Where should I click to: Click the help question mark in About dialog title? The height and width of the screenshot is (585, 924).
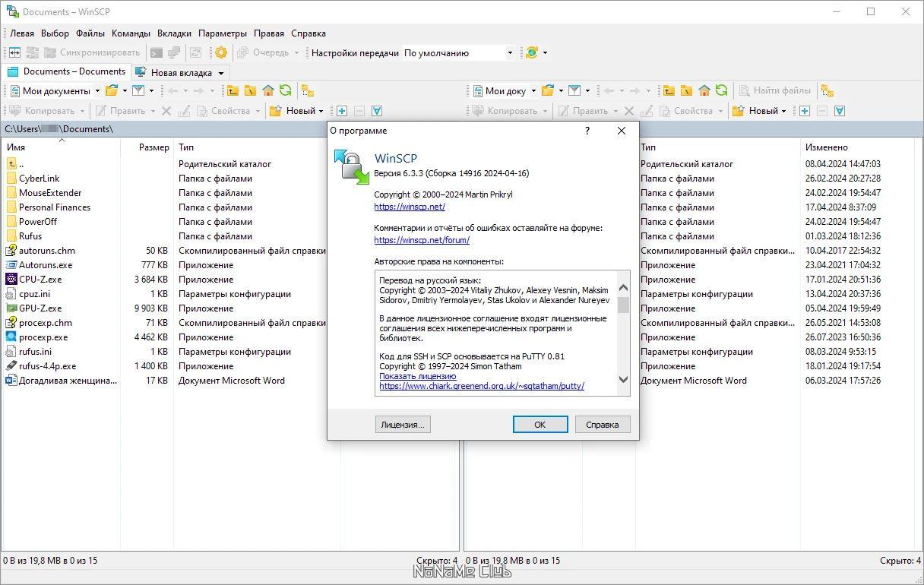[x=587, y=131]
